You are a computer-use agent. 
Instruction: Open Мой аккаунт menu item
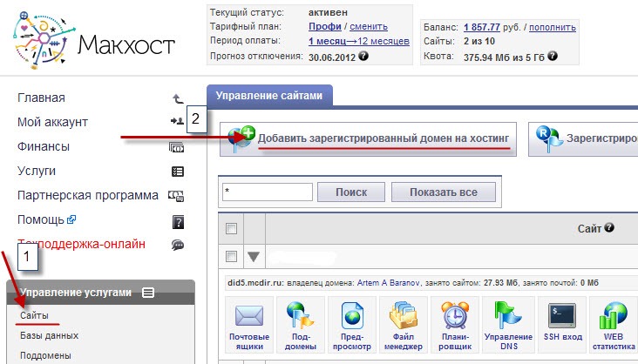pos(52,123)
